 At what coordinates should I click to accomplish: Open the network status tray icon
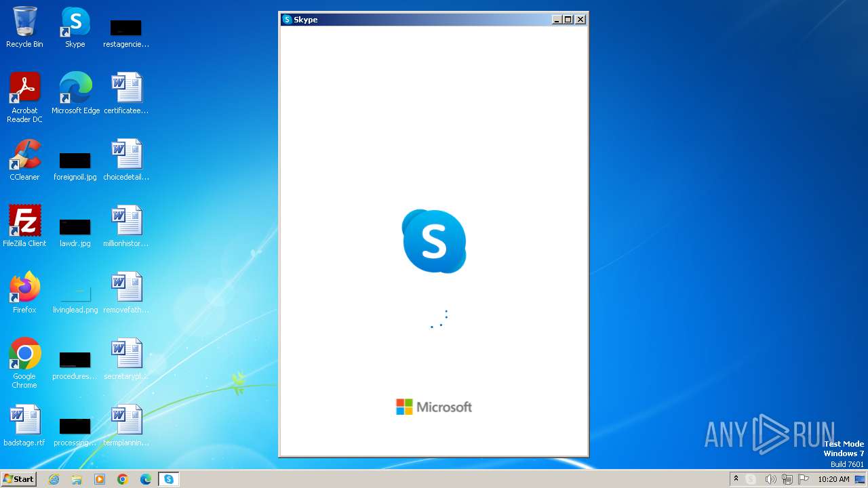click(787, 479)
